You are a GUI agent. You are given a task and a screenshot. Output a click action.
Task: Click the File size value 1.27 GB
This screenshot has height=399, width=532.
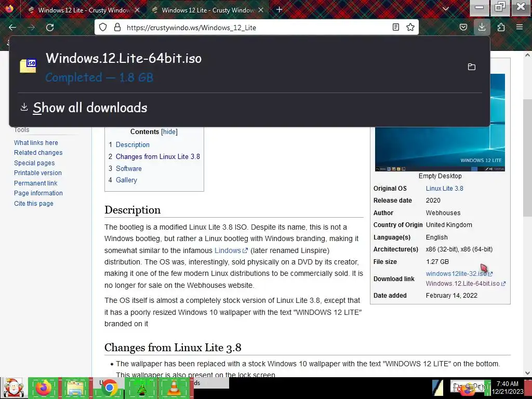click(x=437, y=262)
